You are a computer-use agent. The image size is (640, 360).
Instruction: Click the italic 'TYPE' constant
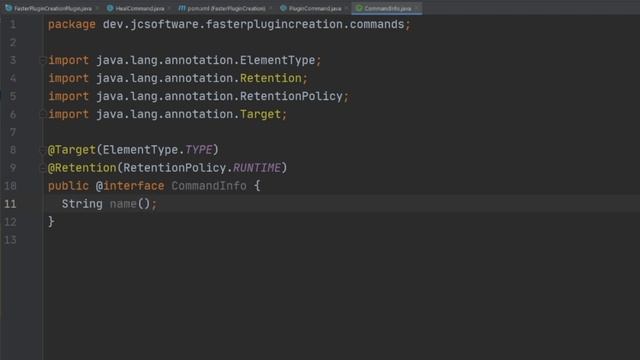[199, 150]
